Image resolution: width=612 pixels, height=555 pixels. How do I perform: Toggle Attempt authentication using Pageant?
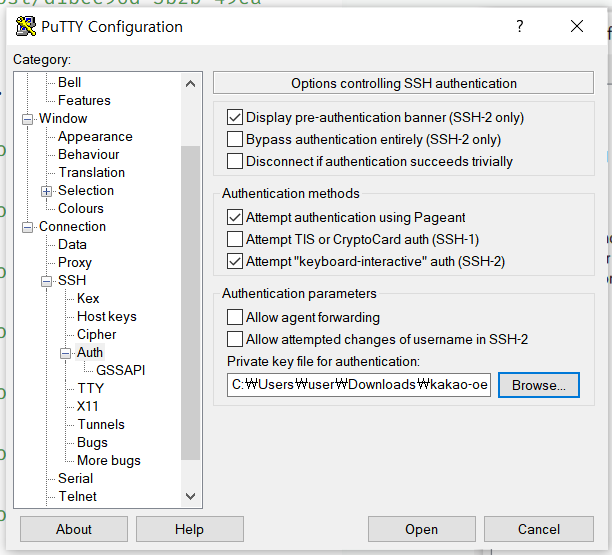[x=235, y=217]
